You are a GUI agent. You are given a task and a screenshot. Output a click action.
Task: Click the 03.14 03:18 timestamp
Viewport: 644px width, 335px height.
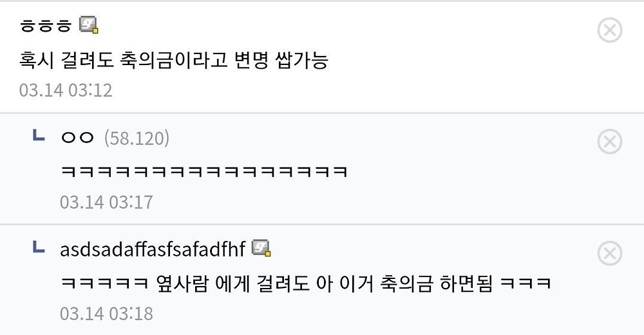point(106,314)
